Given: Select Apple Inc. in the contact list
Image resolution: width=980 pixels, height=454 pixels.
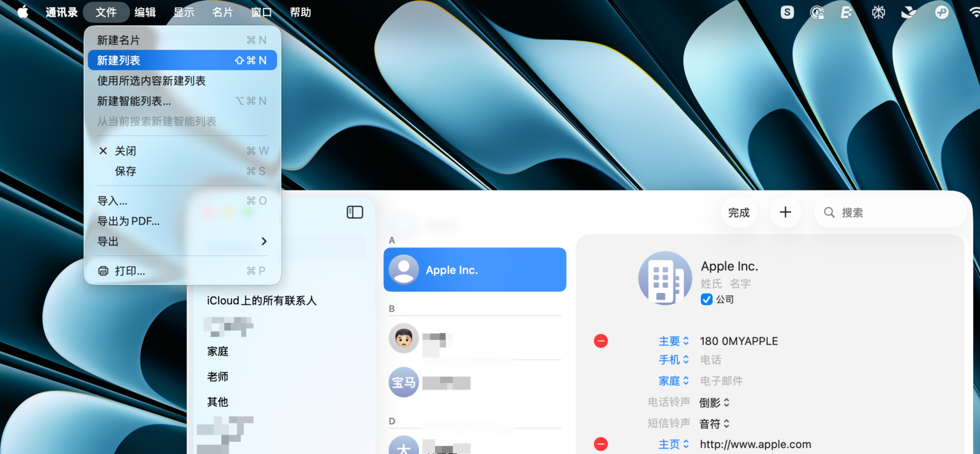Looking at the screenshot, I should pyautogui.click(x=475, y=270).
